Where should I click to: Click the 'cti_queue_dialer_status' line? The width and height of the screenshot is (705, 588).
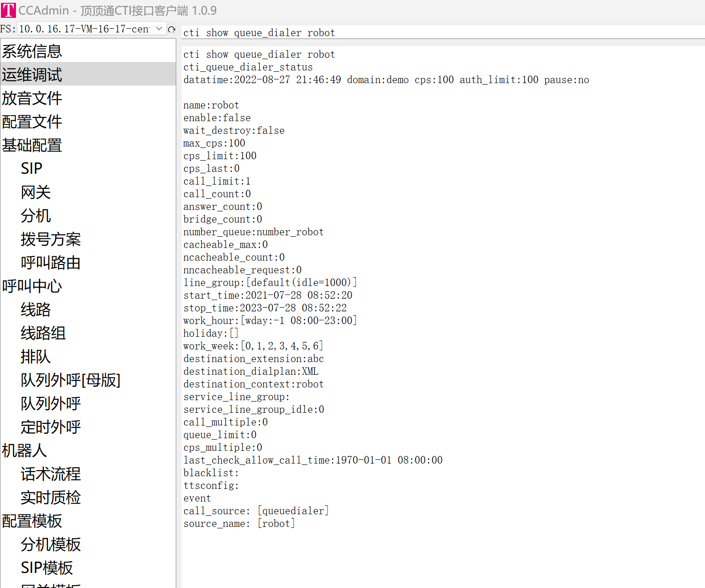248,67
